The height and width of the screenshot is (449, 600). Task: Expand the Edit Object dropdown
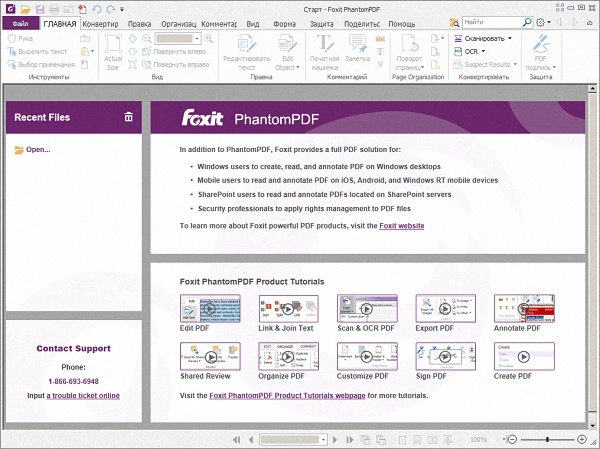click(298, 68)
